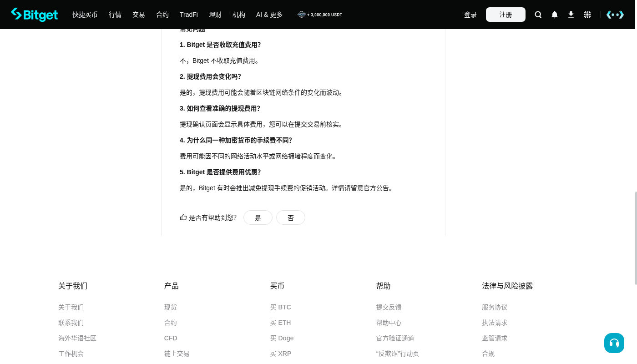Open the language globe icon
The width and height of the screenshot is (637, 364).
(x=587, y=15)
